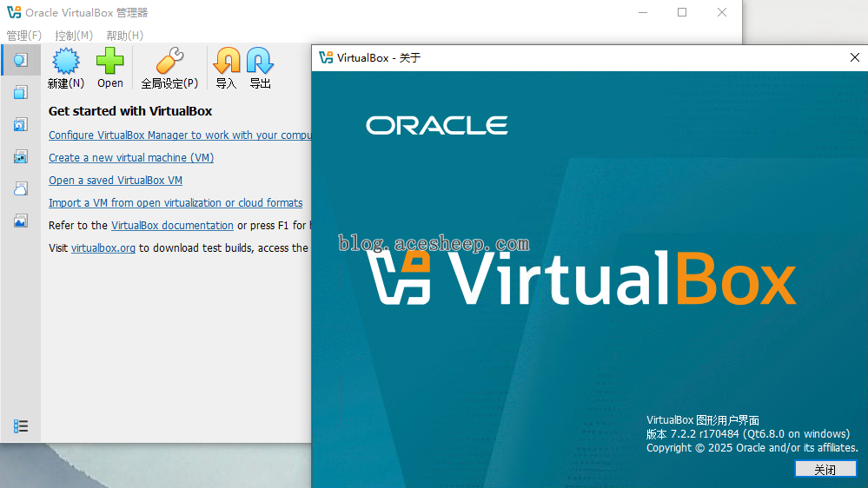Screen dimensions: 868x488
Task: Maximize the Oracle VirtualBox 管理器 window
Action: tap(682, 12)
